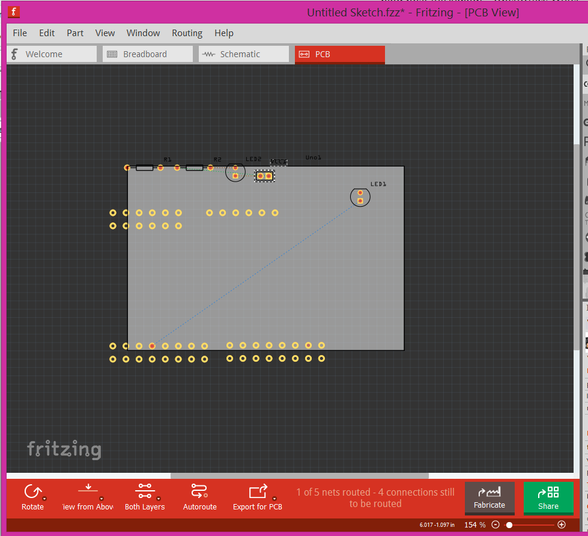Click the vertical canvas scrollbar
The height and width of the screenshot is (536, 588).
tap(577, 247)
